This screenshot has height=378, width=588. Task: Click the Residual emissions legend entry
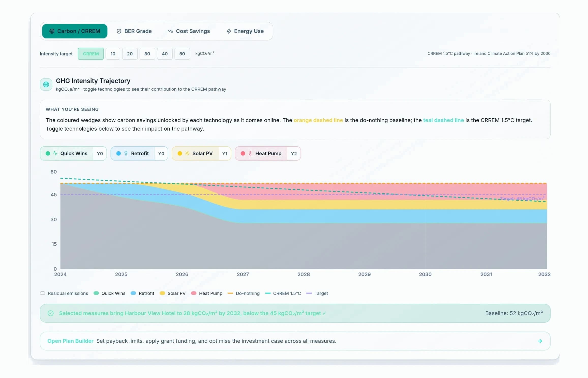tap(64, 293)
